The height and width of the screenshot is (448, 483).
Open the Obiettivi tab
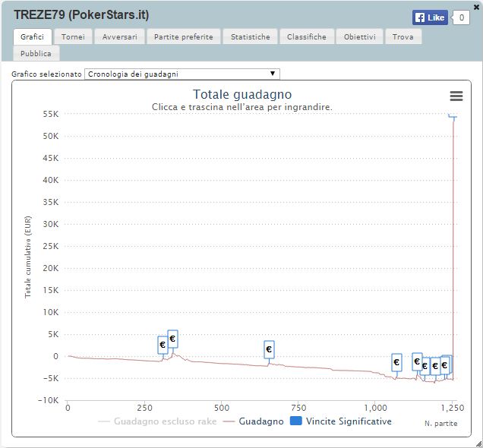(360, 37)
